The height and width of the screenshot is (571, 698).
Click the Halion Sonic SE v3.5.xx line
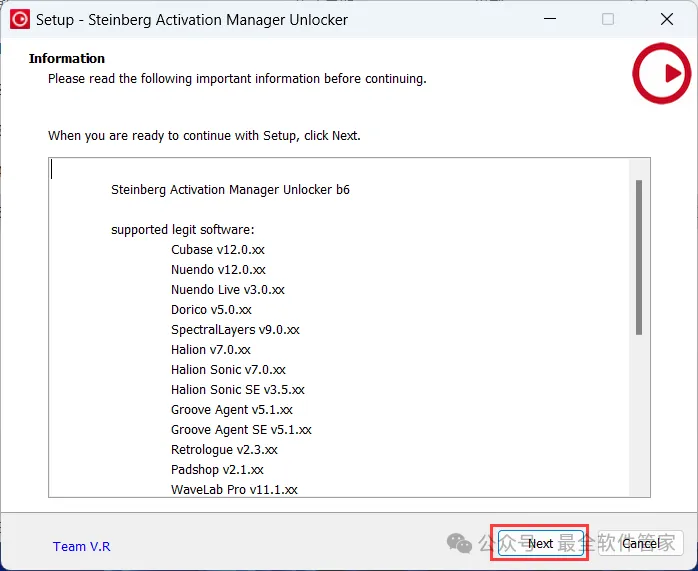237,390
